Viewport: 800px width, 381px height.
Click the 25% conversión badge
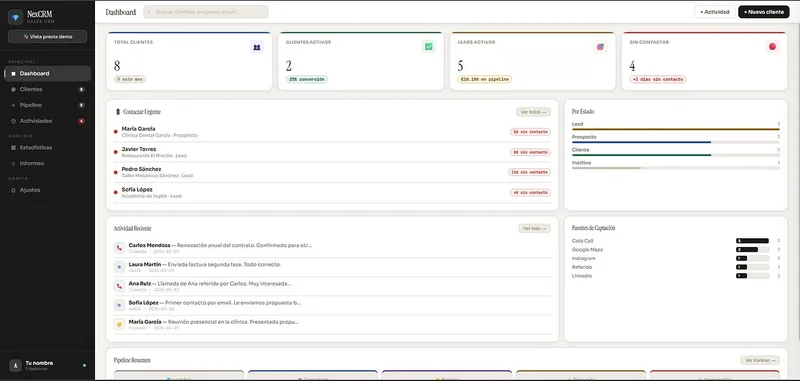(x=307, y=79)
